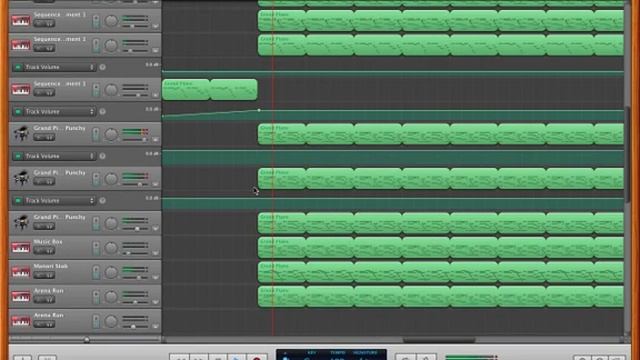The height and width of the screenshot is (360, 640).
Task: Click the bottom Arena Run track's keyboard icon
Action: (21, 321)
